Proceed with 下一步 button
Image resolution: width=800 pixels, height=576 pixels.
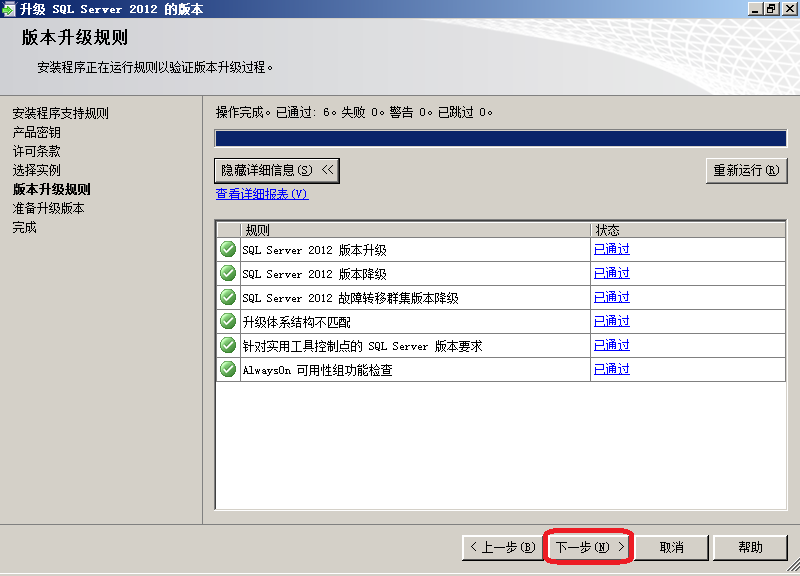point(589,547)
